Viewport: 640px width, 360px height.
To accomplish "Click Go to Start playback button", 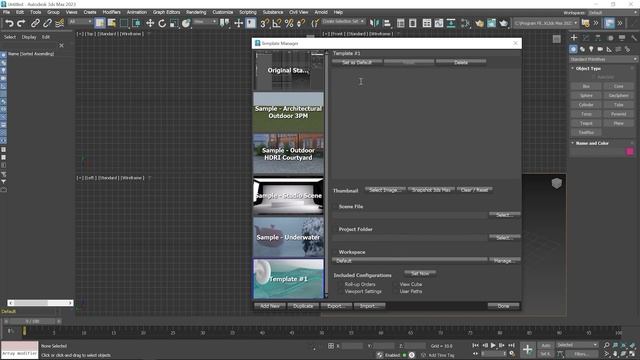I will (x=476, y=345).
